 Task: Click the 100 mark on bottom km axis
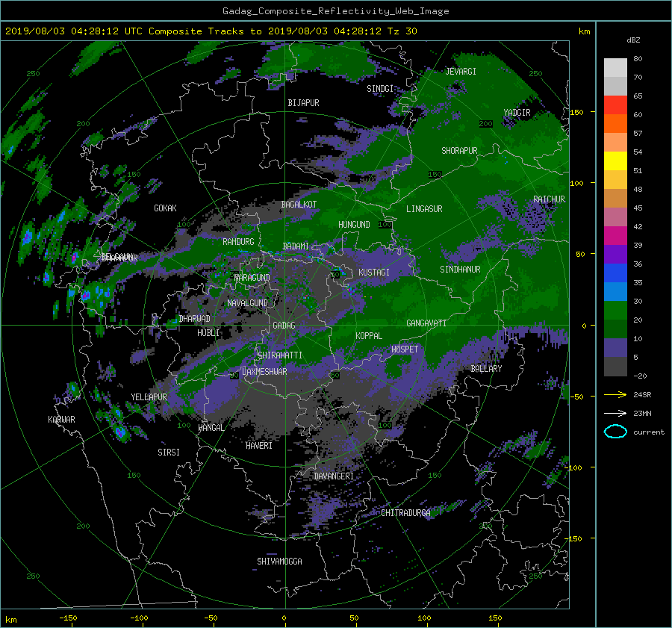pos(424,618)
